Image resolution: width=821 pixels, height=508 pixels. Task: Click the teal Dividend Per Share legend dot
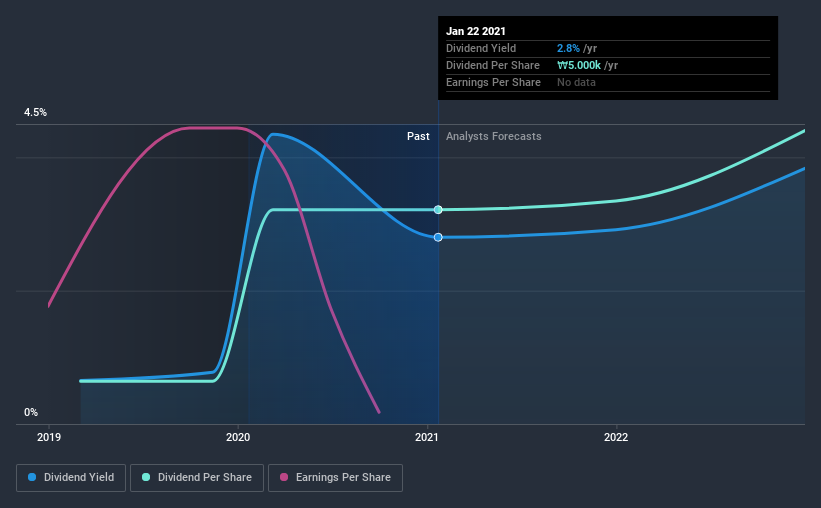tap(146, 477)
